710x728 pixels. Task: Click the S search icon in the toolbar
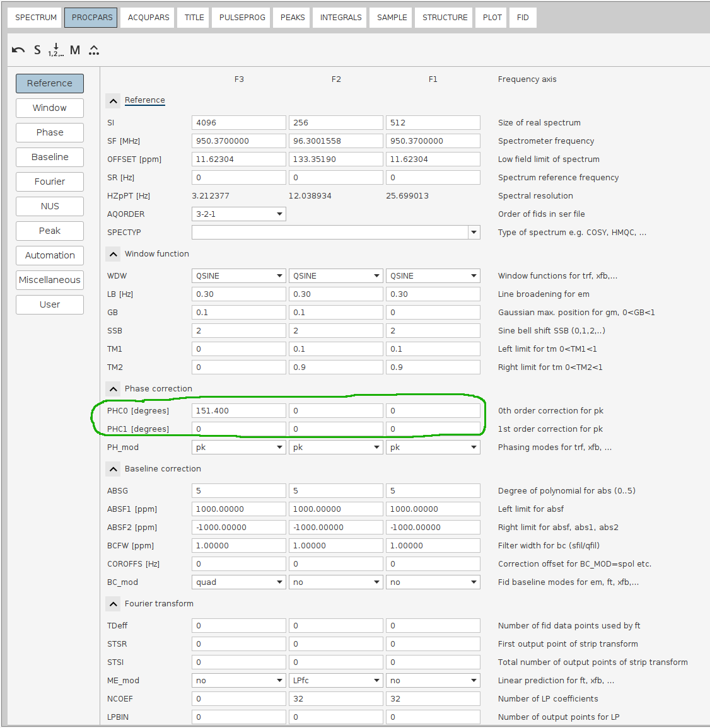pyautogui.click(x=37, y=50)
